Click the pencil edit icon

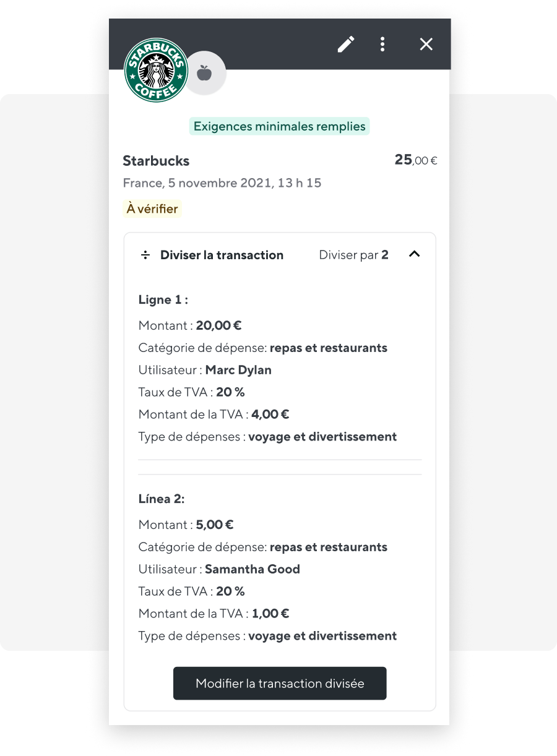[x=346, y=44]
